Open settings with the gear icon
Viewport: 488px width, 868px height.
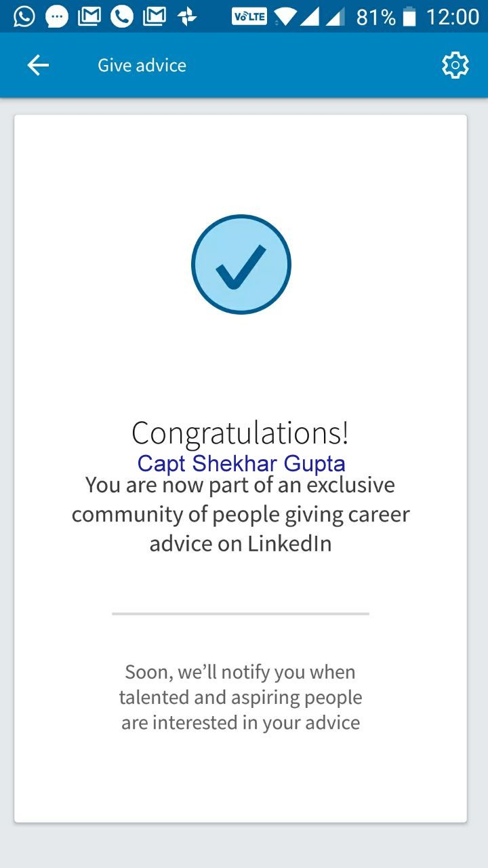[x=455, y=65]
